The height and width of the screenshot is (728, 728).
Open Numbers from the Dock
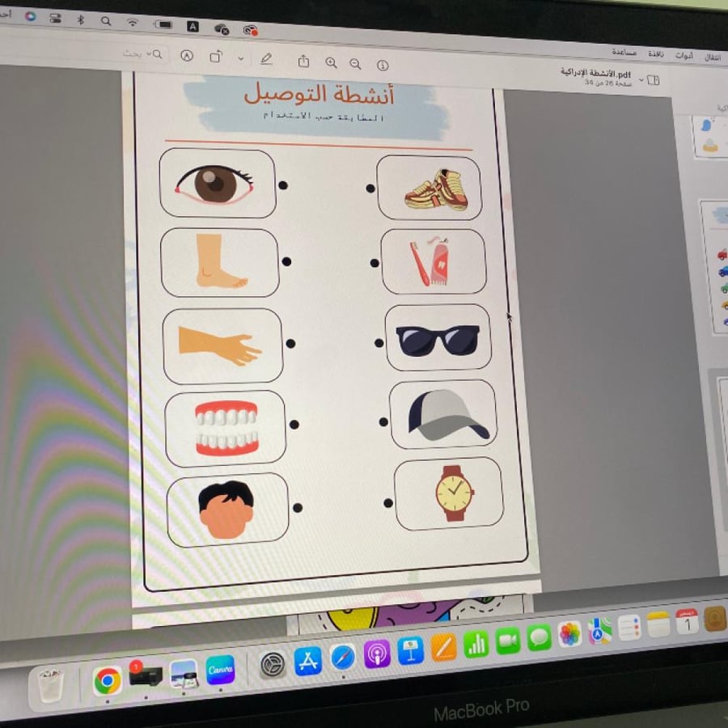(476, 644)
